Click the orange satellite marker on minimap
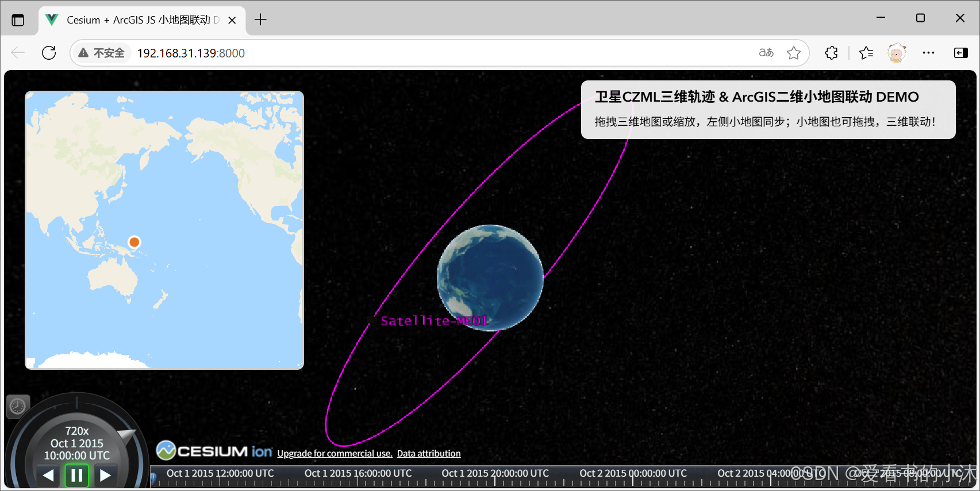 click(134, 242)
